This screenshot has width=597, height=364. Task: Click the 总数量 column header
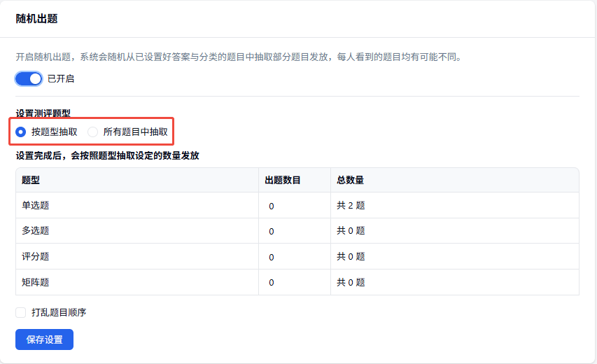tap(350, 180)
